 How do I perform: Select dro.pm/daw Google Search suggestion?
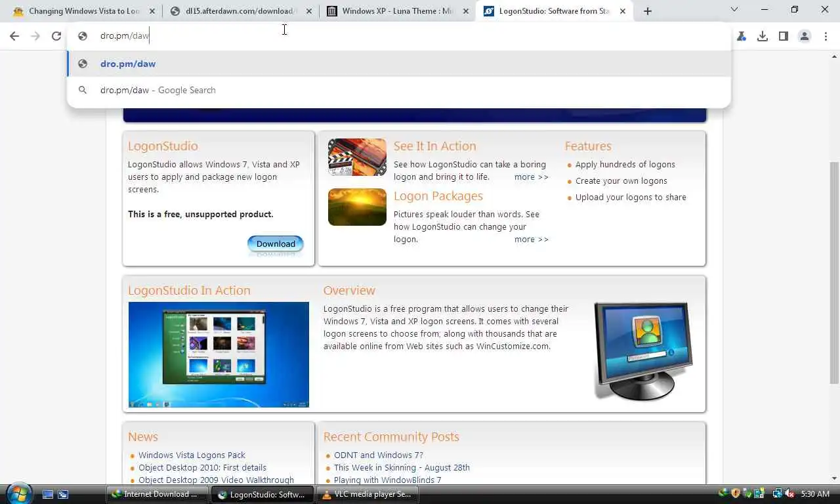399,90
